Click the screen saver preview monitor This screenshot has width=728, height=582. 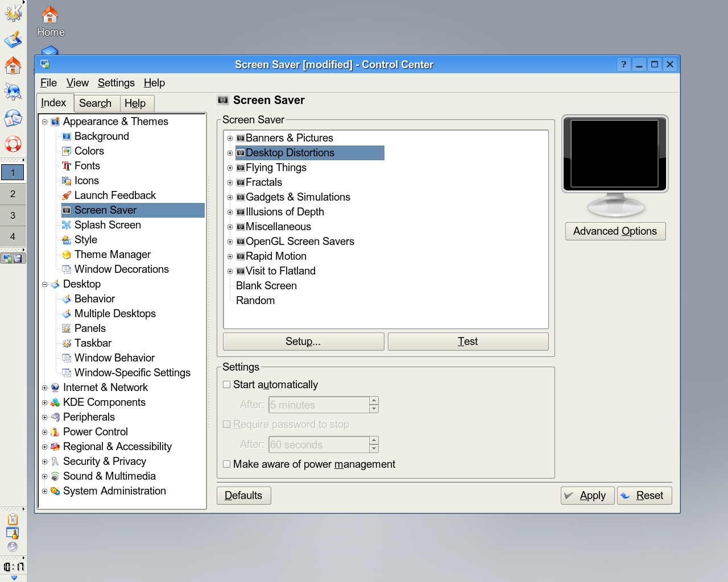pos(615,153)
